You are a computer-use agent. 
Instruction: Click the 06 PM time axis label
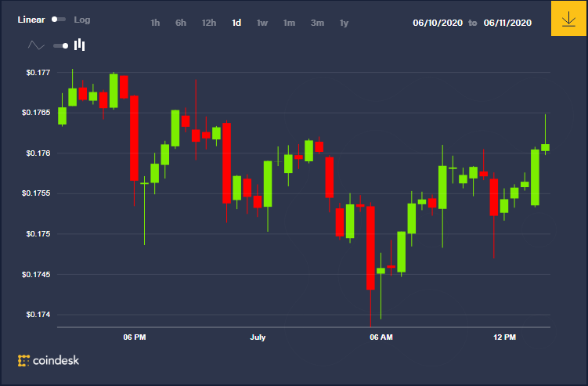click(135, 337)
